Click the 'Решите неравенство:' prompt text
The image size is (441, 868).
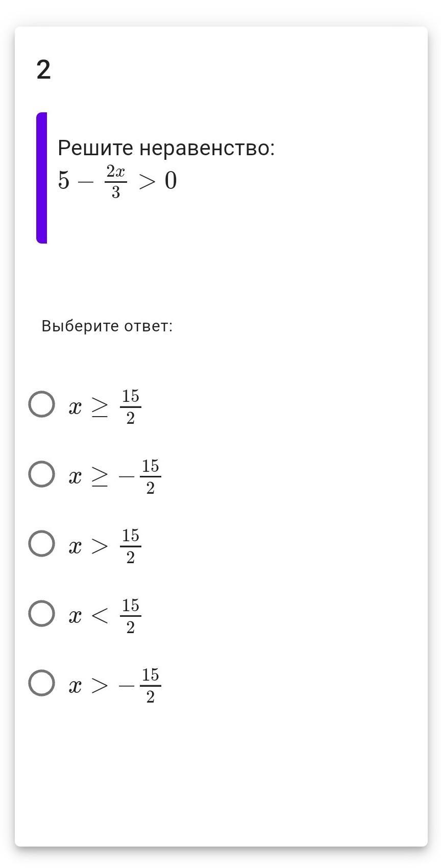pyautogui.click(x=166, y=148)
